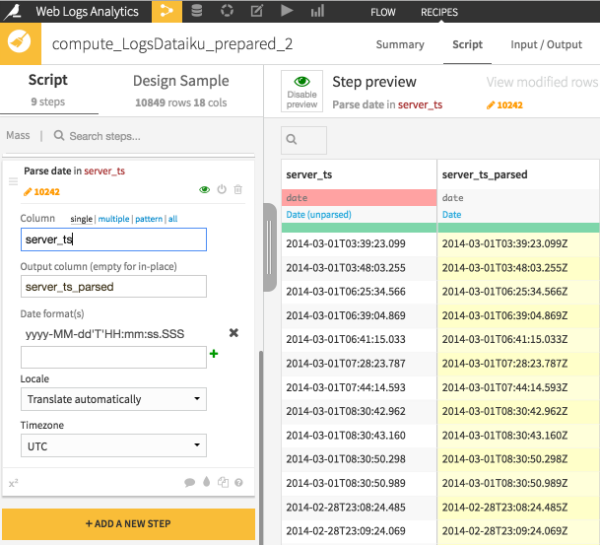The height and width of the screenshot is (545, 600).
Task: Select single column mode
Action: 82,219
